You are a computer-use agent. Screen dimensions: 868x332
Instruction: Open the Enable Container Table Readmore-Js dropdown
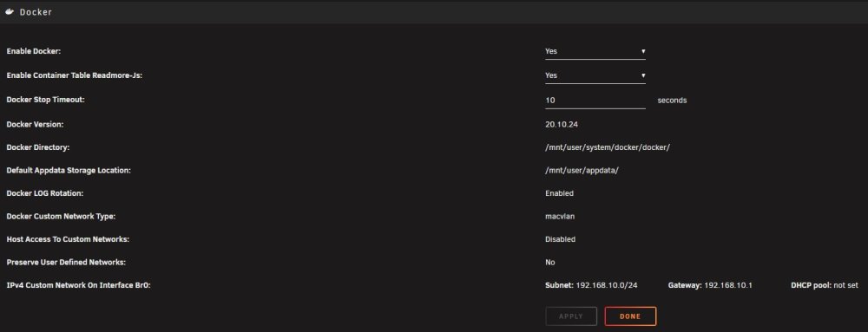pos(595,75)
